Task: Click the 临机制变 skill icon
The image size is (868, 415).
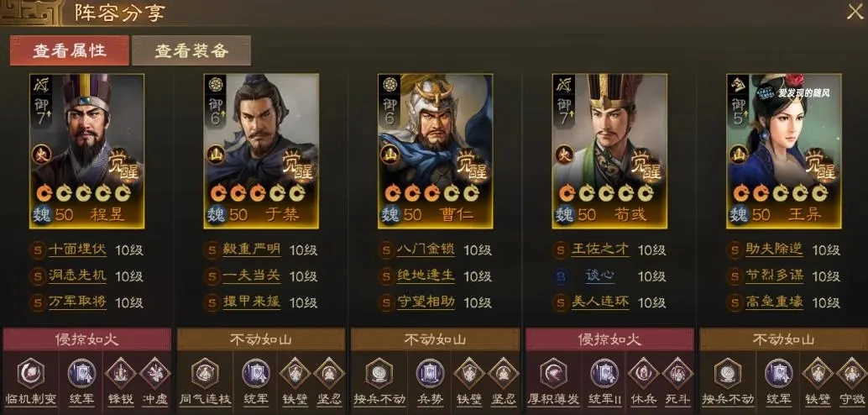Action: point(31,373)
